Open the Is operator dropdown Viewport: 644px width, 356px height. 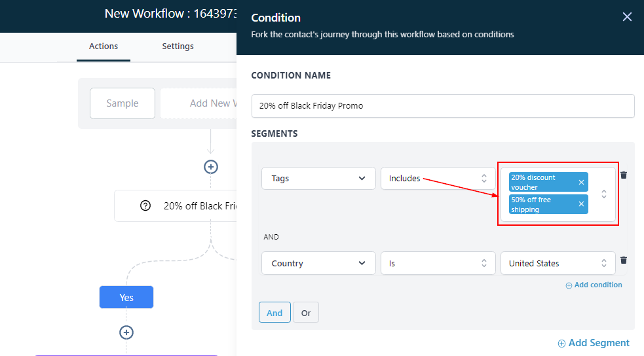(x=438, y=263)
